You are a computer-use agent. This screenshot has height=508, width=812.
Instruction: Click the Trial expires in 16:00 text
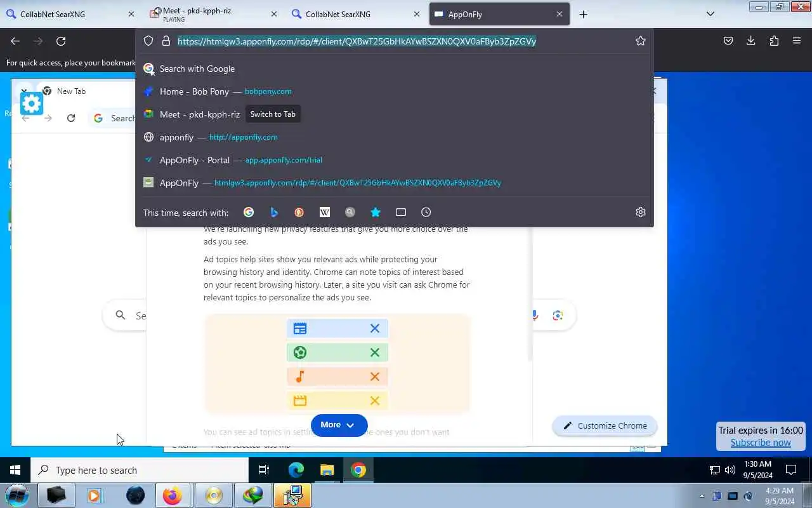click(x=761, y=430)
